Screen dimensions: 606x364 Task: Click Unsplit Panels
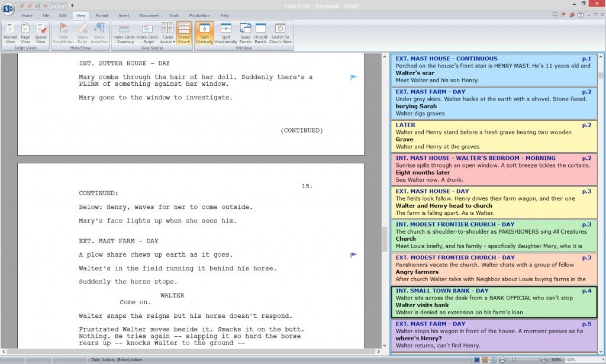click(260, 33)
